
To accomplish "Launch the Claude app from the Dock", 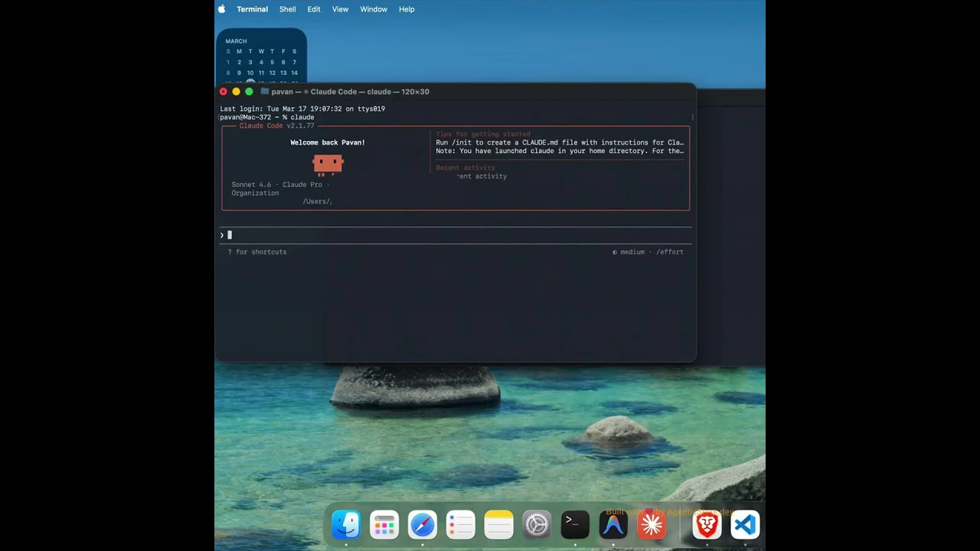I will click(x=652, y=525).
